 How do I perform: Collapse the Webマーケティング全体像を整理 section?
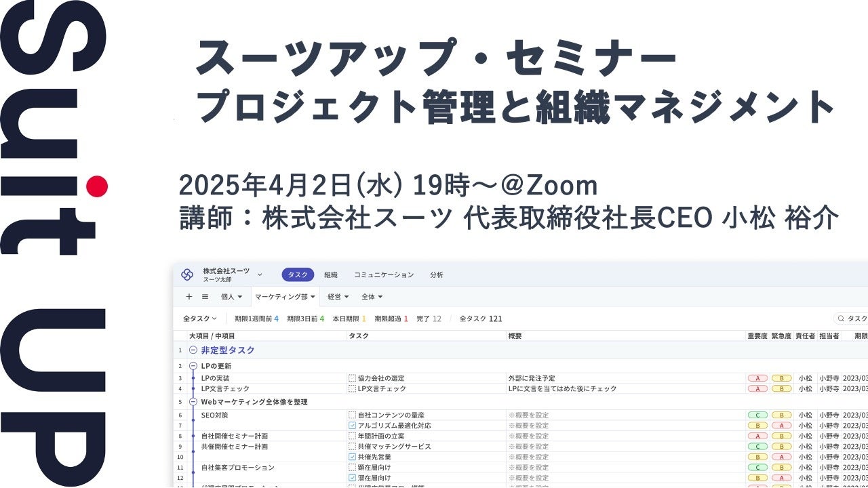(193, 402)
